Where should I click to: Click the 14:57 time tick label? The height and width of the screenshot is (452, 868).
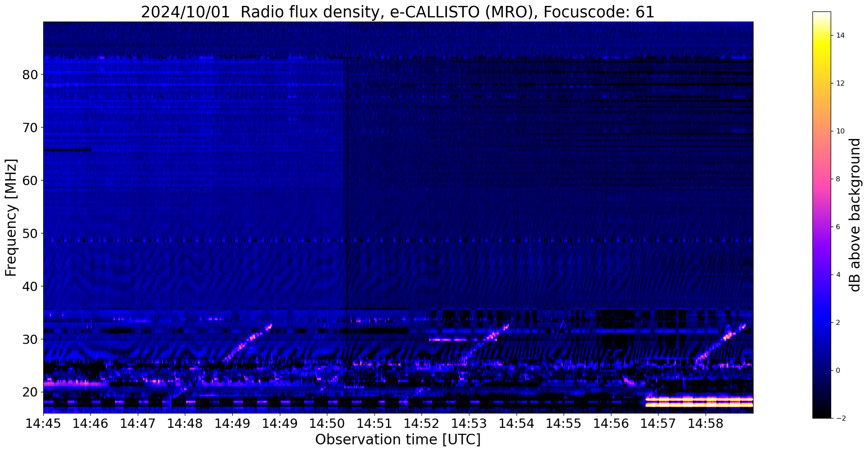coord(658,423)
